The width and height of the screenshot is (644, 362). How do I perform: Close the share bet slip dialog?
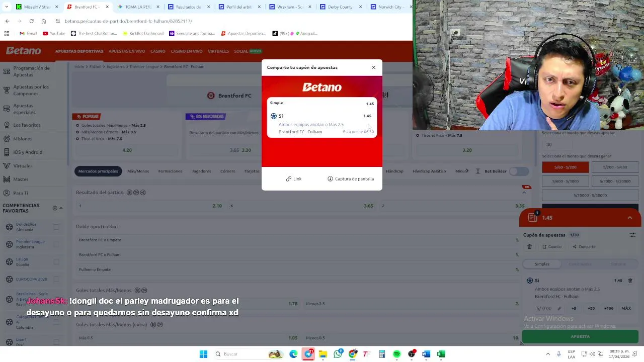373,67
